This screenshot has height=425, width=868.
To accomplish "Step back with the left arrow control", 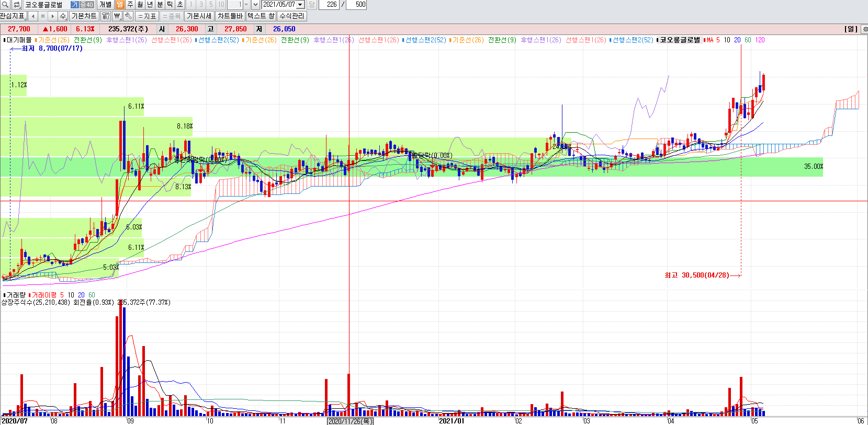I will 33,16.
